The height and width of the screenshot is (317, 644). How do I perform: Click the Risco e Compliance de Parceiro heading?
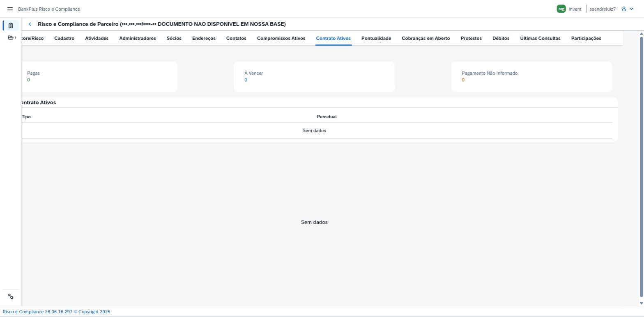[x=162, y=24]
